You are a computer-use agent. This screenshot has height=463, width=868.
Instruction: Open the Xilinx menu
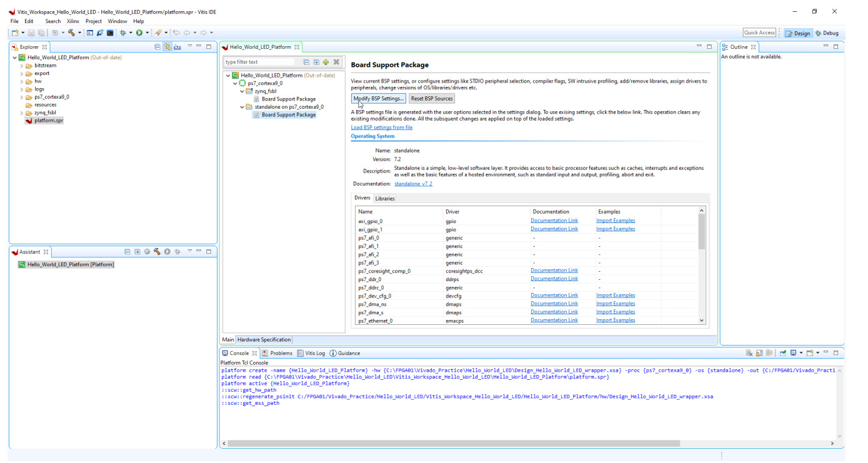pyautogui.click(x=73, y=21)
